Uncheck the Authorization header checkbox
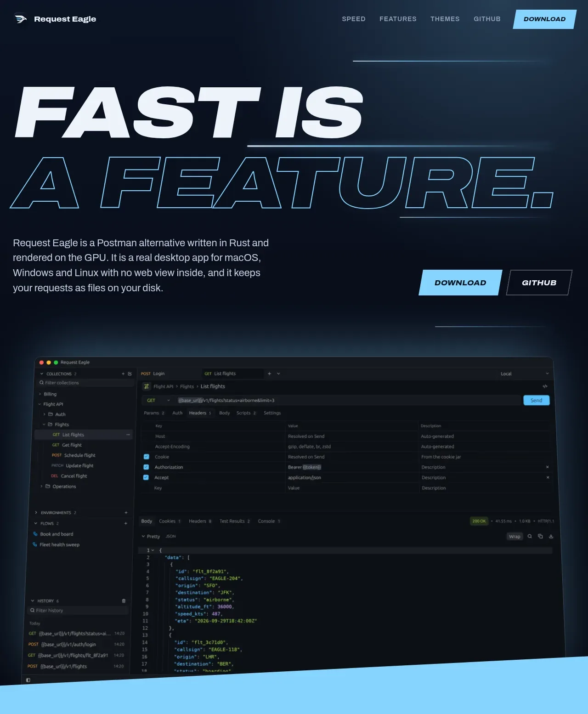This screenshot has width=588, height=714. point(146,467)
